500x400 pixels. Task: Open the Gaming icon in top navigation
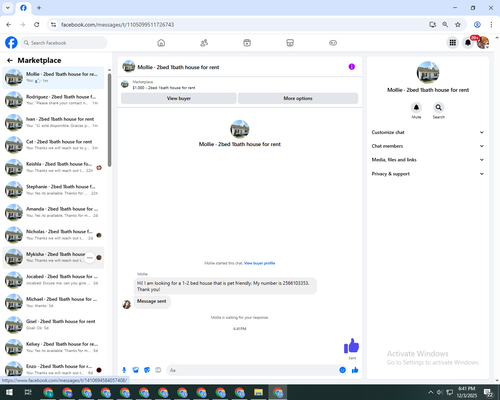pyautogui.click(x=333, y=43)
